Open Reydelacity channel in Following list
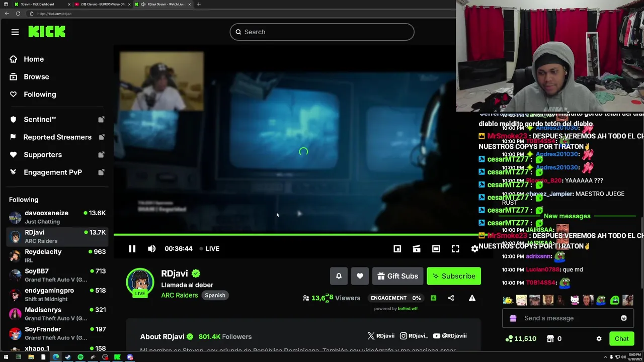 coord(56,256)
